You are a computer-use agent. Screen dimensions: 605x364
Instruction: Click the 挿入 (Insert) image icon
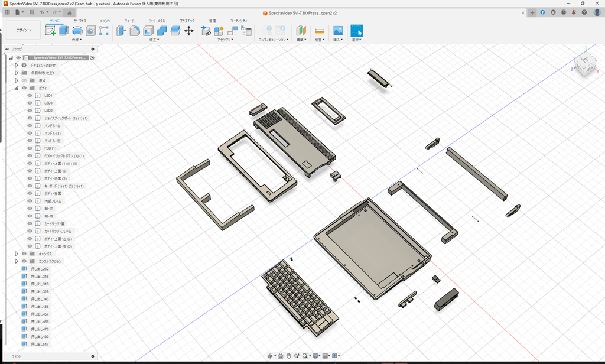pyautogui.click(x=337, y=30)
